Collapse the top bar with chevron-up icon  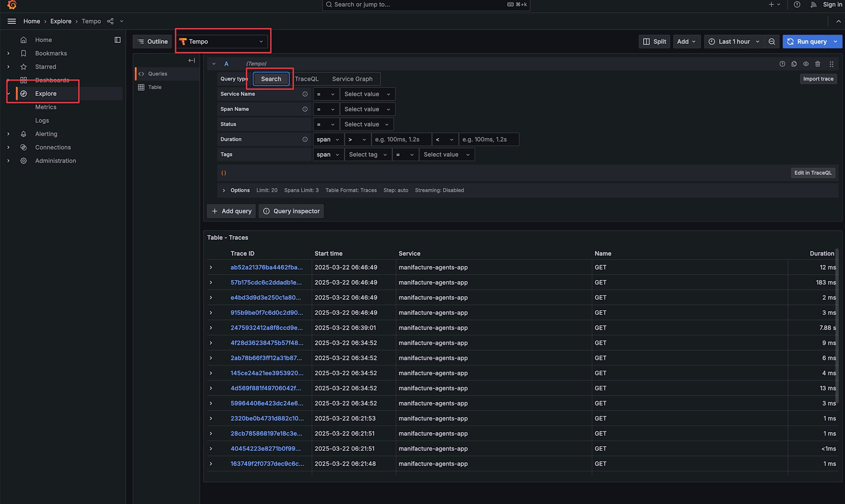[839, 21]
